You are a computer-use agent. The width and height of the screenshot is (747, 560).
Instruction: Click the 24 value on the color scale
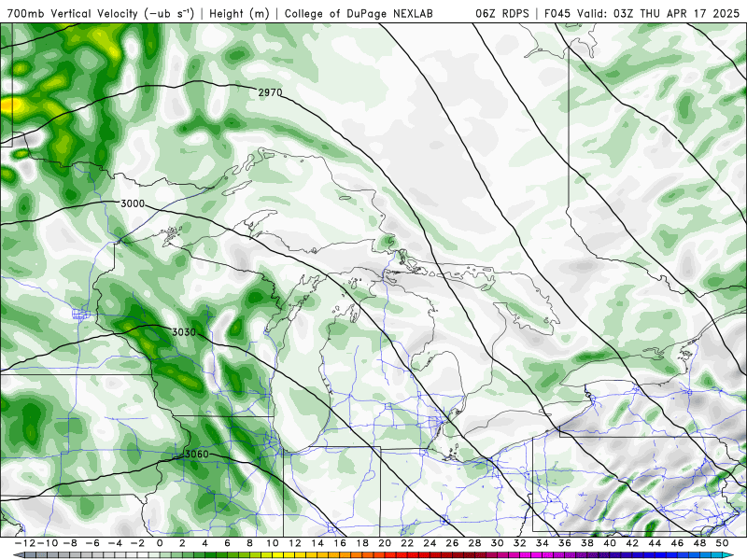[430, 543]
